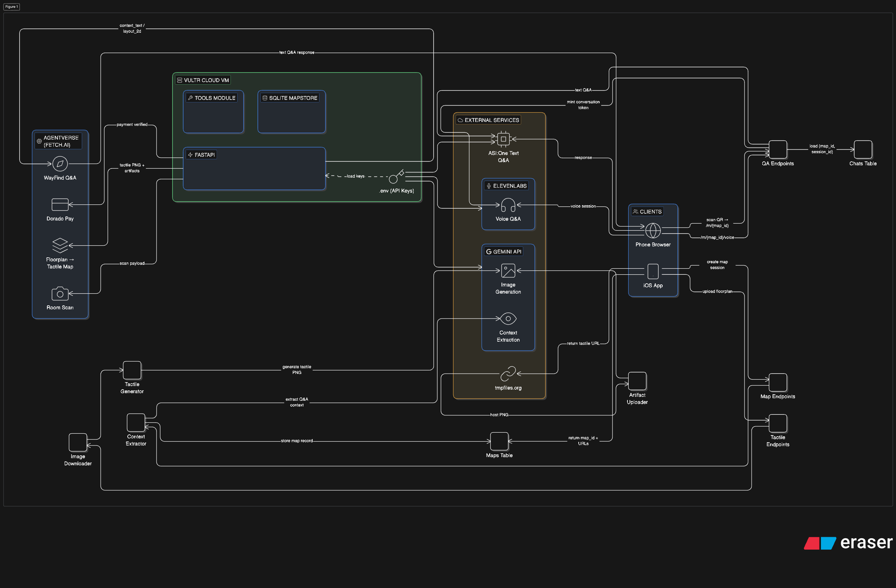The height and width of the screenshot is (588, 896).
Task: Select the ASI:One Text Q&A chip icon
Action: pyautogui.click(x=503, y=139)
